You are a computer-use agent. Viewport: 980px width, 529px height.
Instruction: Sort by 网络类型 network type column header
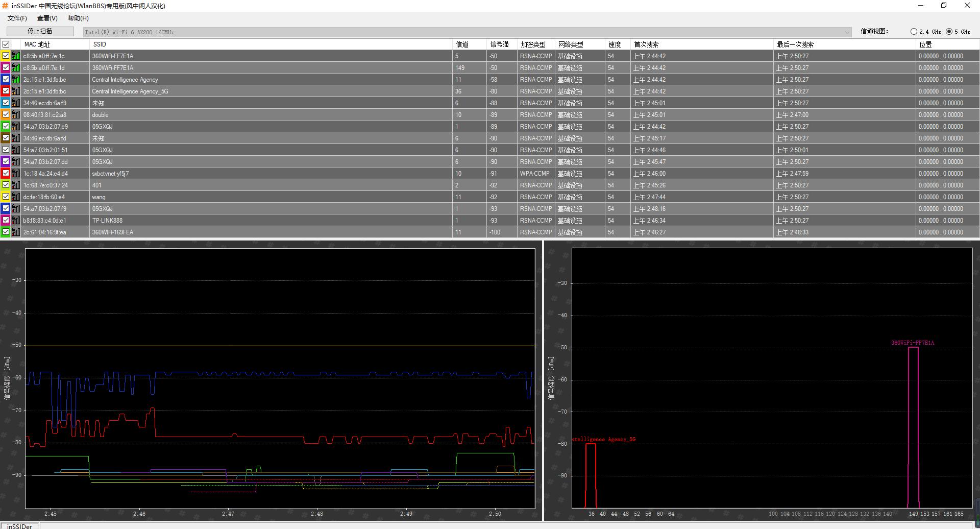(x=580, y=44)
